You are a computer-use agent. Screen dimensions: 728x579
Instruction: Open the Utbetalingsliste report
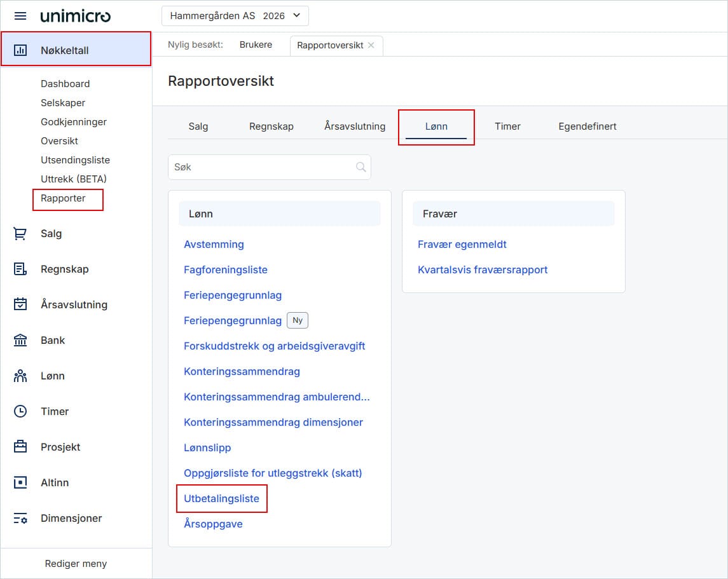221,498
